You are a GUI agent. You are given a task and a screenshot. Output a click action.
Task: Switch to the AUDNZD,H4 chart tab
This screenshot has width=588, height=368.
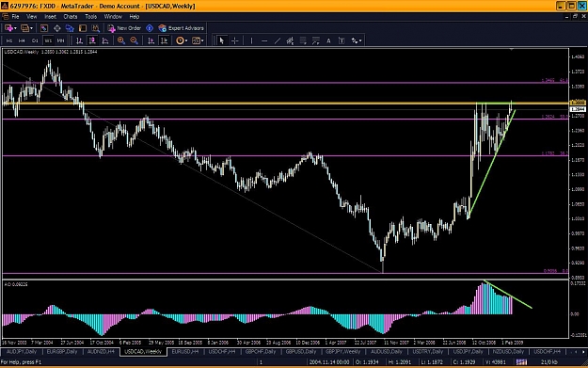pos(101,352)
